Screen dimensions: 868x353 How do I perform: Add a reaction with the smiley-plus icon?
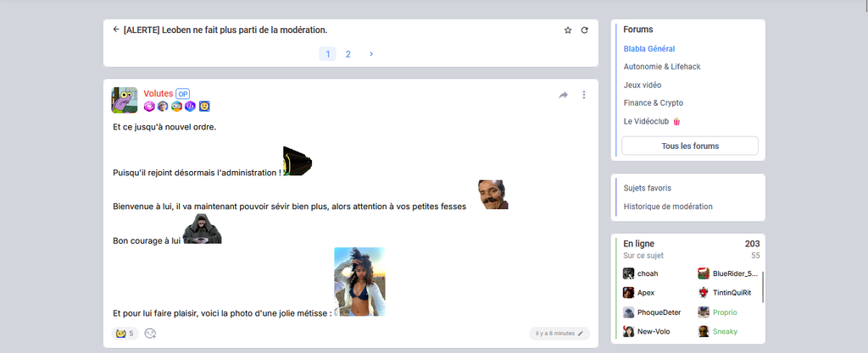tap(151, 334)
